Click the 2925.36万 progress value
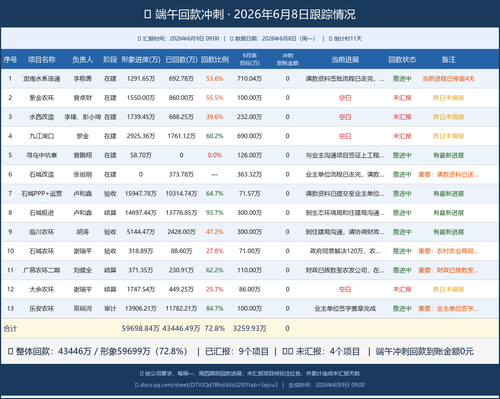Screen dimensions: 500x399 (x=141, y=136)
